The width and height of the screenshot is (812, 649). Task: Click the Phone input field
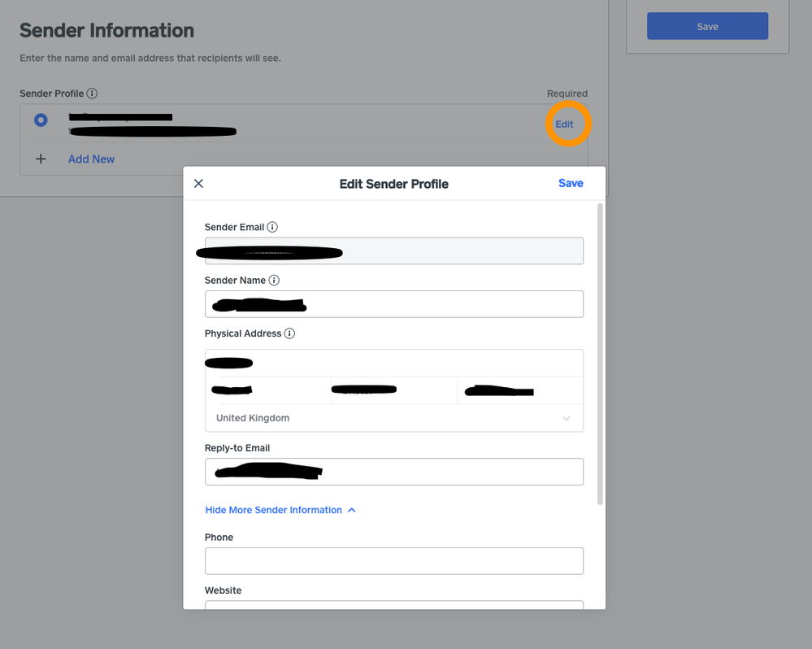tap(394, 561)
